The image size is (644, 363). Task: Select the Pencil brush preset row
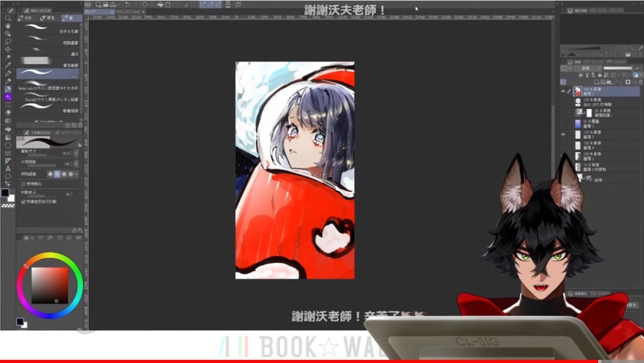point(48,97)
